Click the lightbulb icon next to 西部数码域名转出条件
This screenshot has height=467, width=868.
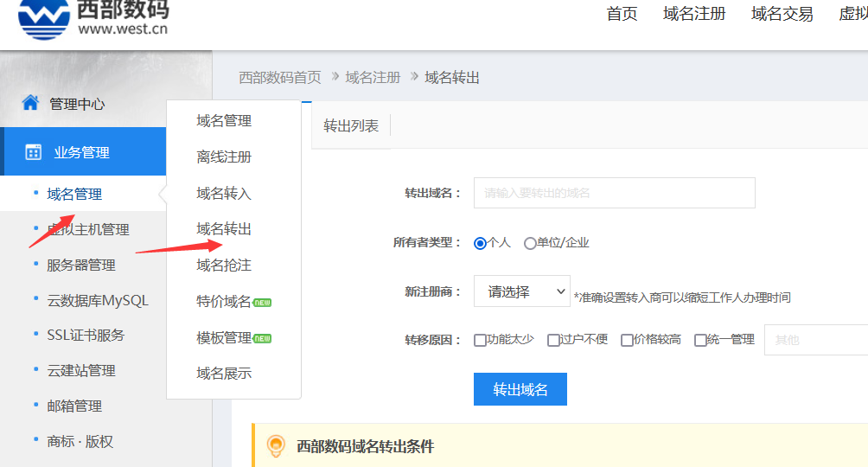pyautogui.click(x=276, y=446)
